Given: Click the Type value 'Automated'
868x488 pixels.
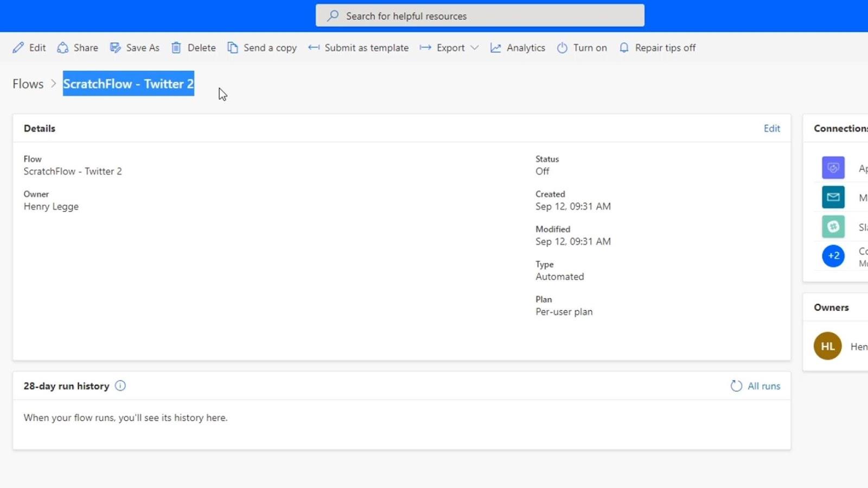Looking at the screenshot, I should [x=560, y=277].
